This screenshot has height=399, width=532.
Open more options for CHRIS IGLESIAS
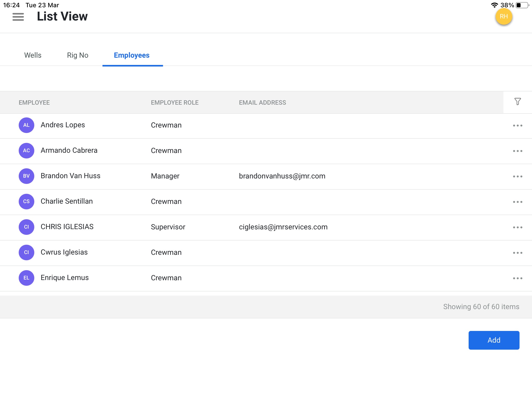tap(517, 227)
